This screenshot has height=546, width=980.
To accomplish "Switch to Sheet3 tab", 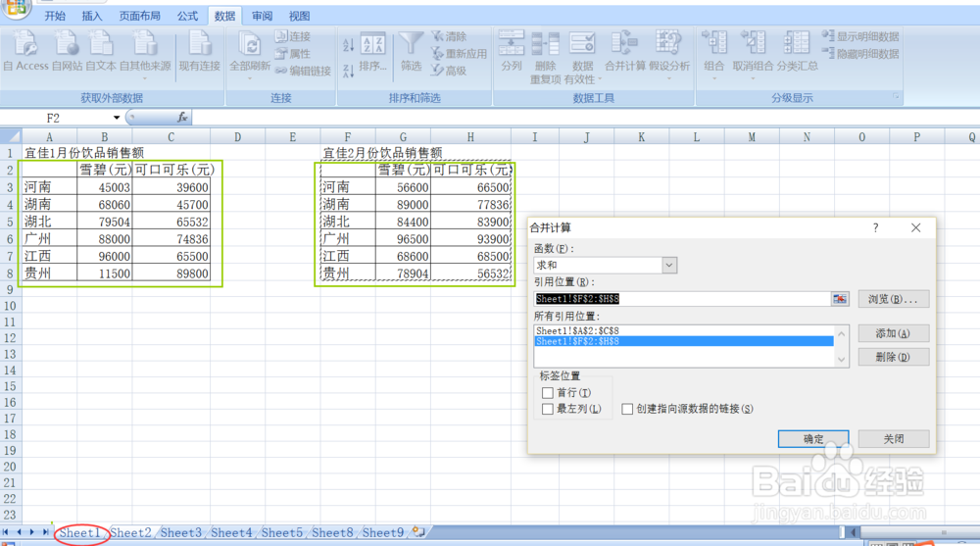I will tap(180, 533).
